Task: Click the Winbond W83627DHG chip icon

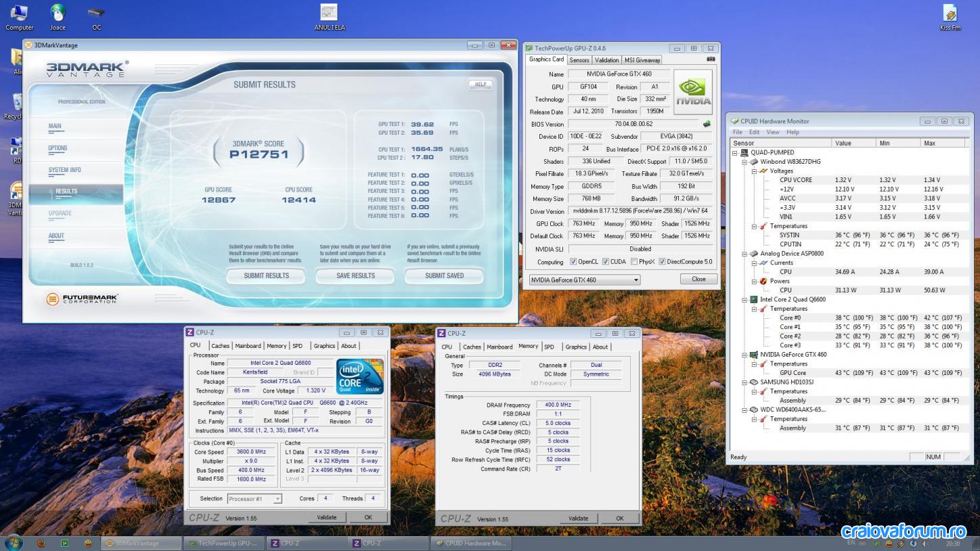Action: [x=754, y=162]
